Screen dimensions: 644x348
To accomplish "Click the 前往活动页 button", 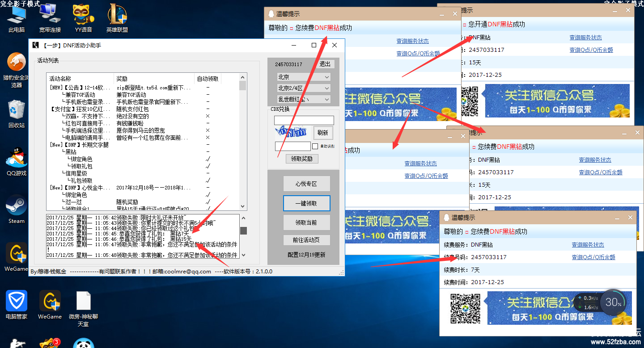I will coord(306,240).
